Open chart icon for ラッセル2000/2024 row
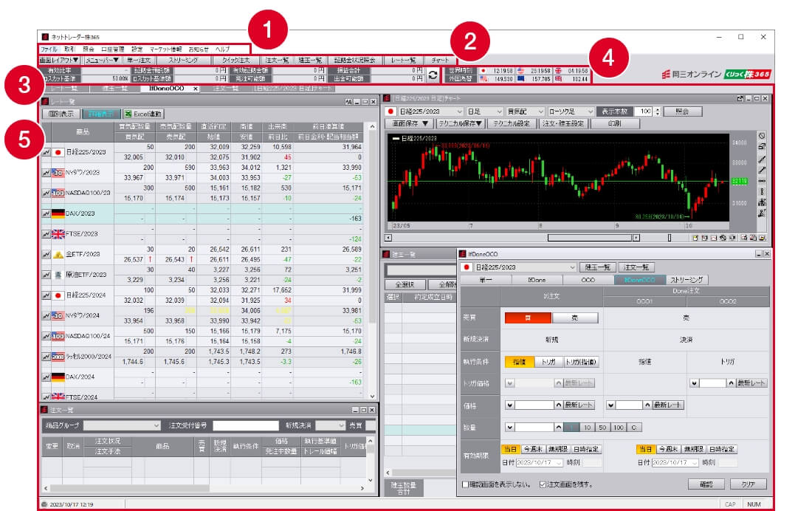Screen dimensions: 812x511 coord(46,357)
